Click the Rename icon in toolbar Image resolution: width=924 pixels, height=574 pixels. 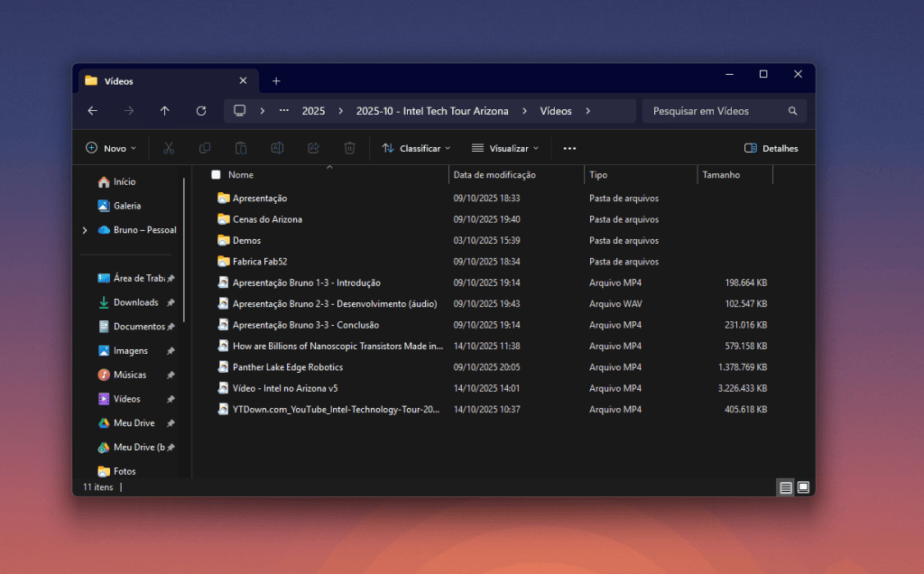pos(277,148)
